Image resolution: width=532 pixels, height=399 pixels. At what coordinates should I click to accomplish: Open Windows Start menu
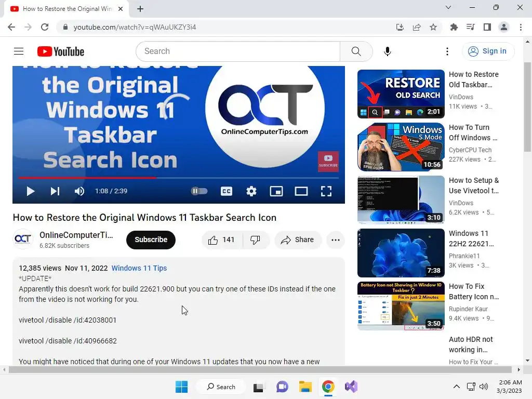tap(181, 387)
